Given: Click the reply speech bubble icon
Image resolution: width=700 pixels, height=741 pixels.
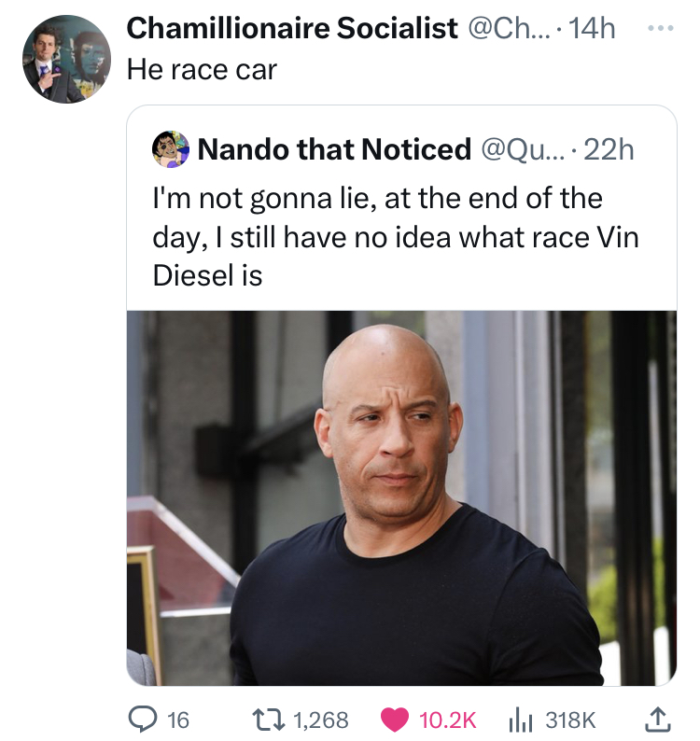Looking at the screenshot, I should (143, 719).
